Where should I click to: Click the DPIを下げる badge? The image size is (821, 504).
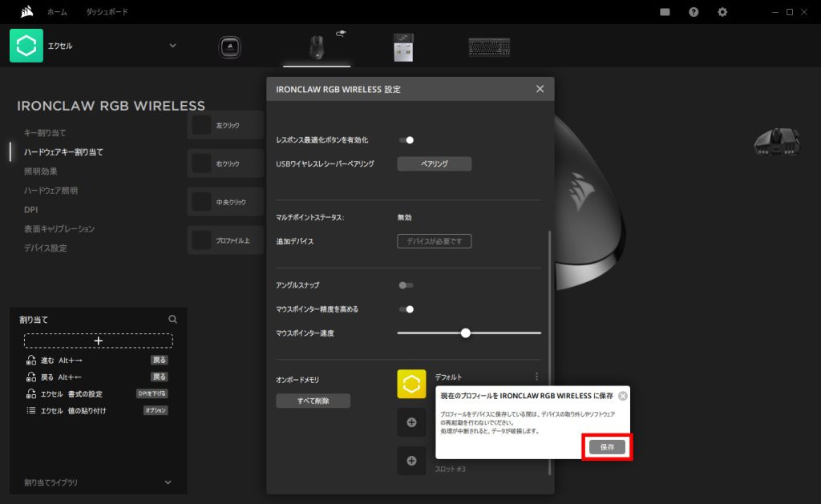pyautogui.click(x=152, y=393)
